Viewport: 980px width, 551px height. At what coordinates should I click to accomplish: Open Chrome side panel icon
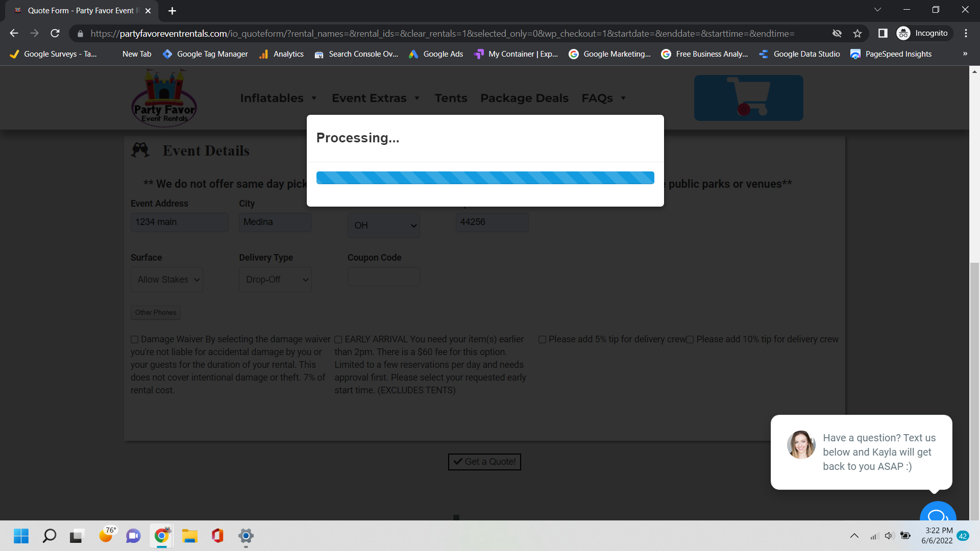tap(883, 33)
